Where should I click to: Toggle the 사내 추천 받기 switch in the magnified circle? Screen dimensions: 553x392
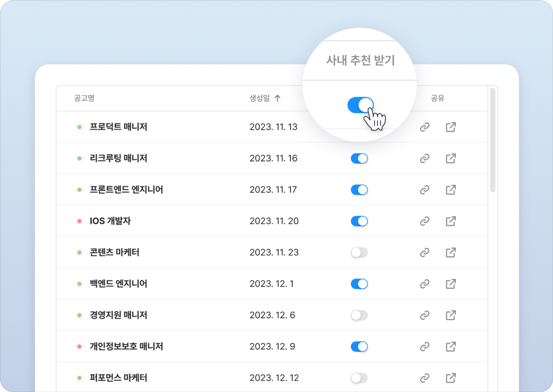[x=360, y=105]
